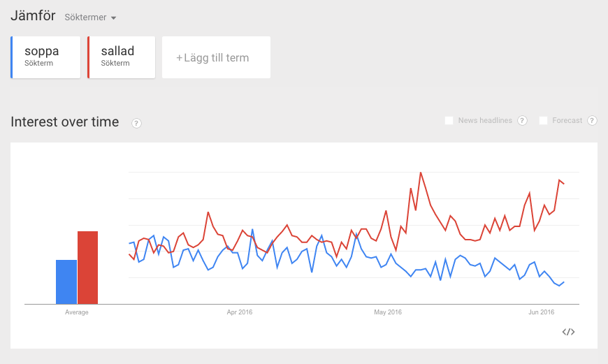608x364 pixels.
Task: Click help icon beside Forecast
Action: (592, 121)
